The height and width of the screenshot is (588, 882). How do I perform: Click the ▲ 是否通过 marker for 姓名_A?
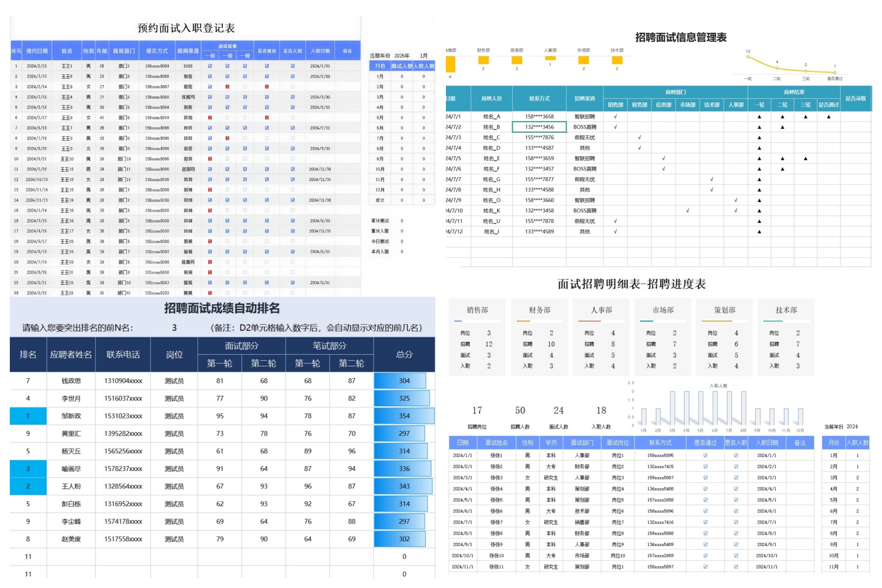pos(829,117)
